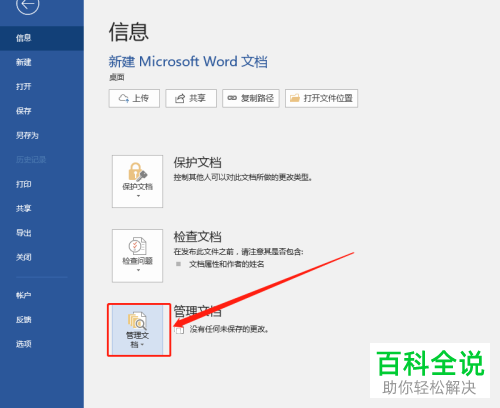Click the 共享 button under document title
500x408 pixels.
[191, 98]
